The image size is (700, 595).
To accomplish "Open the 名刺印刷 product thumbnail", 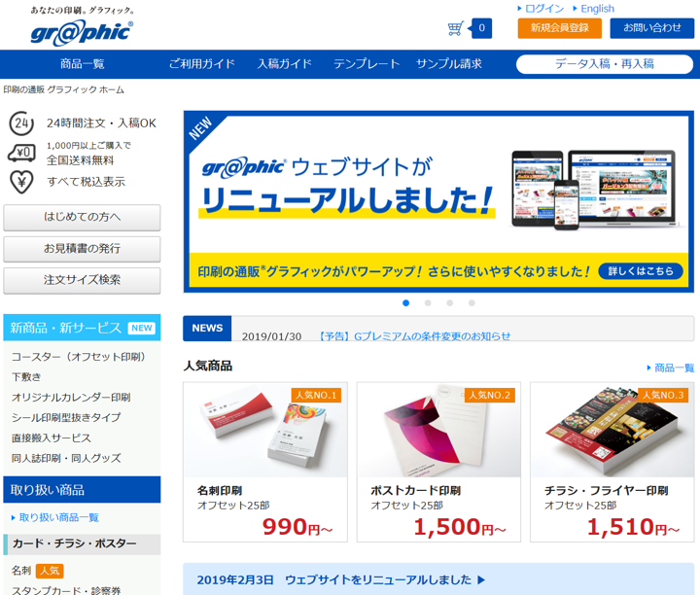I will click(x=265, y=430).
